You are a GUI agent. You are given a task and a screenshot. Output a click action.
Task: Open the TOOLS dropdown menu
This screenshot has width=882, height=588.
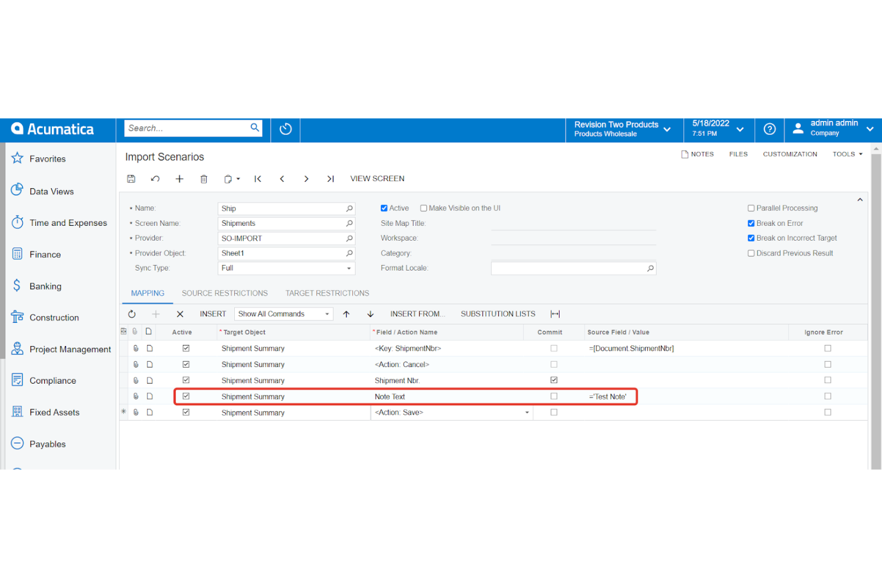click(x=847, y=154)
